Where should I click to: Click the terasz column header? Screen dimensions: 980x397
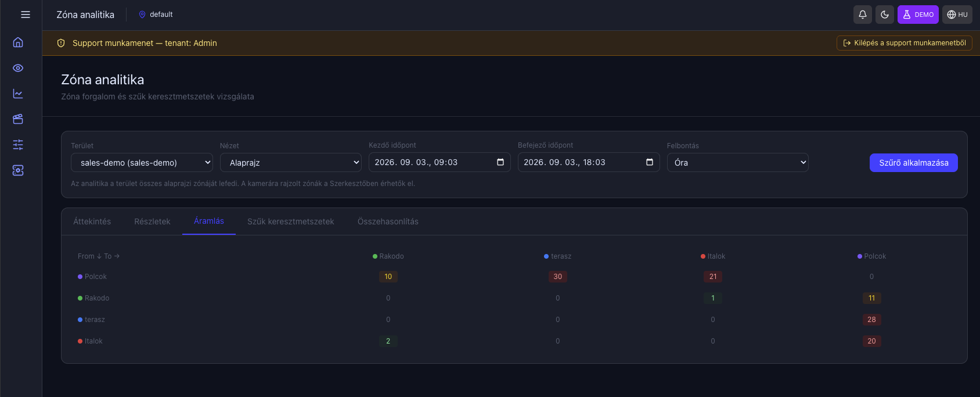tap(558, 256)
